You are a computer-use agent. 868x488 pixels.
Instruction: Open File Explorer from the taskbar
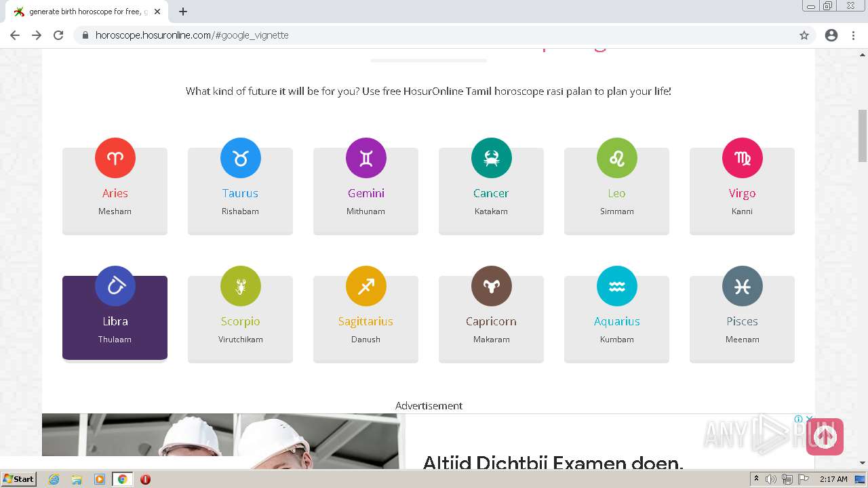click(77, 479)
